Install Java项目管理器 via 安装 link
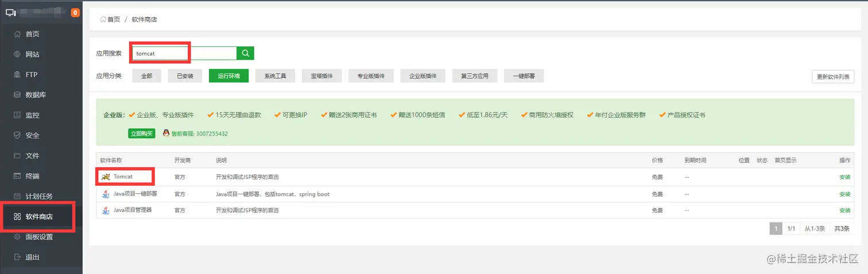 [844, 210]
